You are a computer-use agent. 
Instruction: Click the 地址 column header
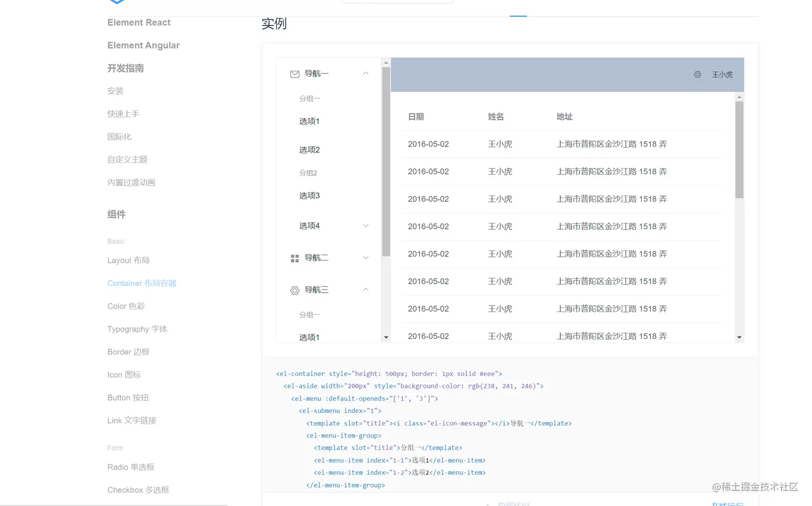[564, 117]
